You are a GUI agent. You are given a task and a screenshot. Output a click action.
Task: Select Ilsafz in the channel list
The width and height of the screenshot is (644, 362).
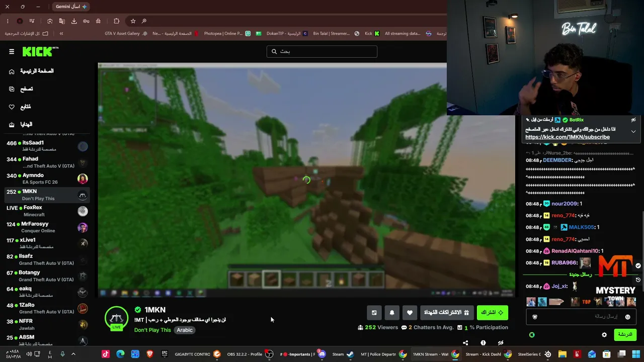[x=47, y=259]
